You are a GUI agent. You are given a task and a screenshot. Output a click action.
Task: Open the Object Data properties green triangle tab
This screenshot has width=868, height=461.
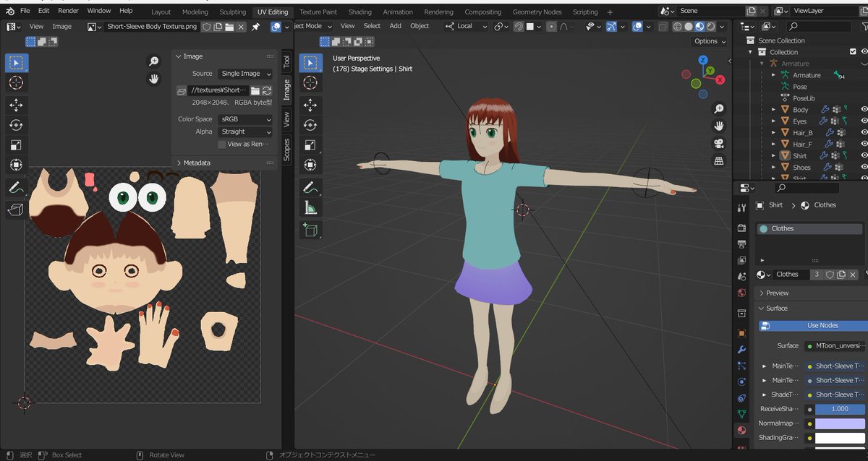(741, 414)
